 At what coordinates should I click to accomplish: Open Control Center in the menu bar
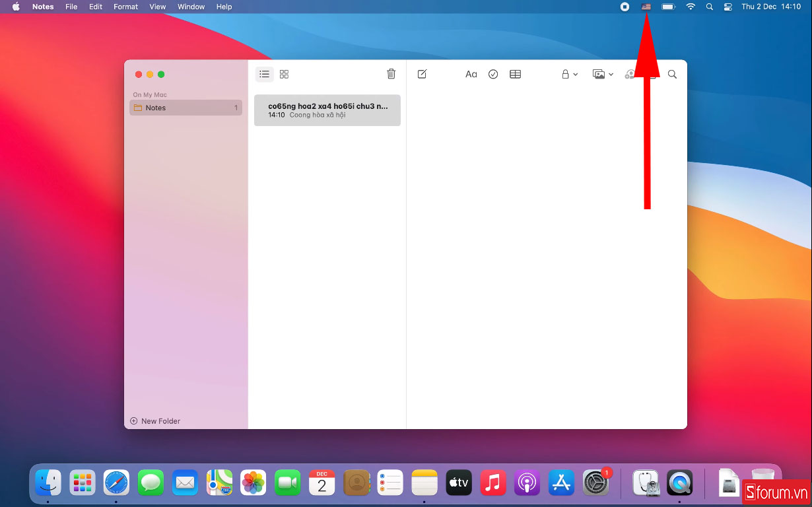point(728,7)
